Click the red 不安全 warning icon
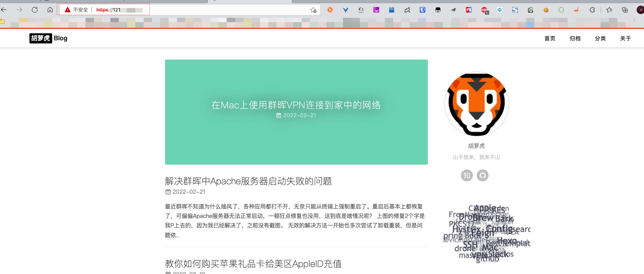 pyautogui.click(x=68, y=10)
